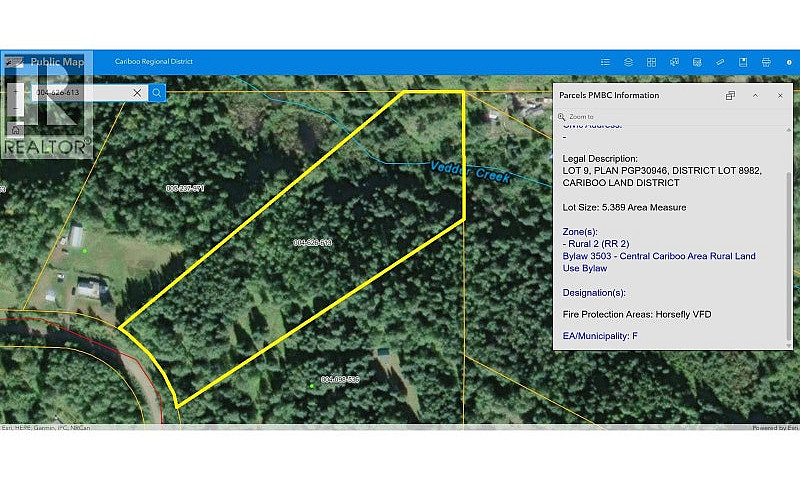Open the Bookmarks icon
800x480 pixels.
[743, 62]
